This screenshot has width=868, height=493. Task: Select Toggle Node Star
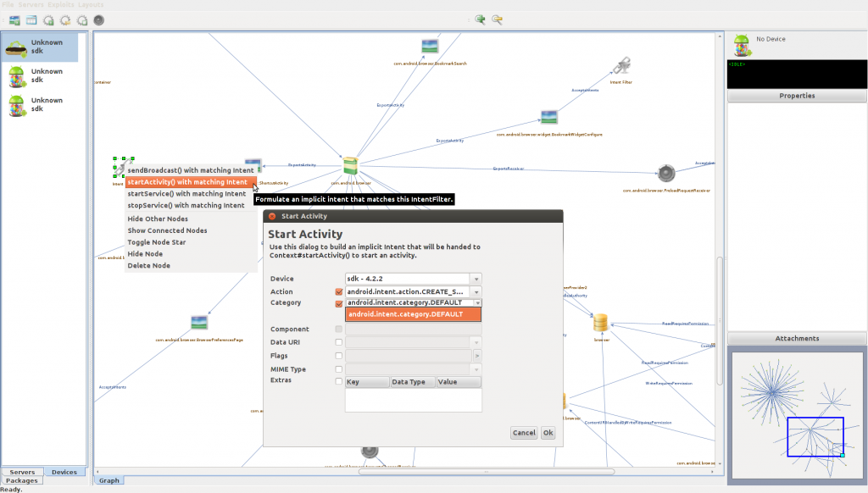191,242
